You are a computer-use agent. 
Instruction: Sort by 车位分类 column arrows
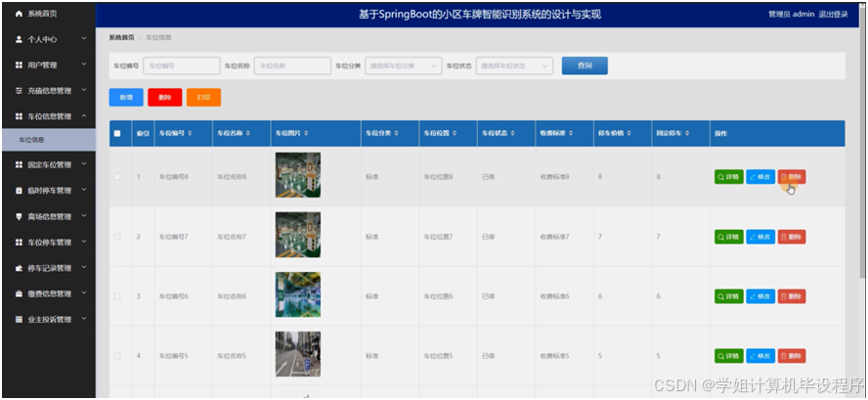tap(396, 134)
